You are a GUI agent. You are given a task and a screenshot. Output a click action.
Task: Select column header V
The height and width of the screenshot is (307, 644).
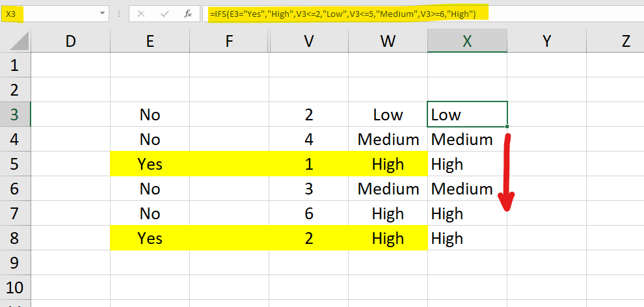click(x=308, y=41)
